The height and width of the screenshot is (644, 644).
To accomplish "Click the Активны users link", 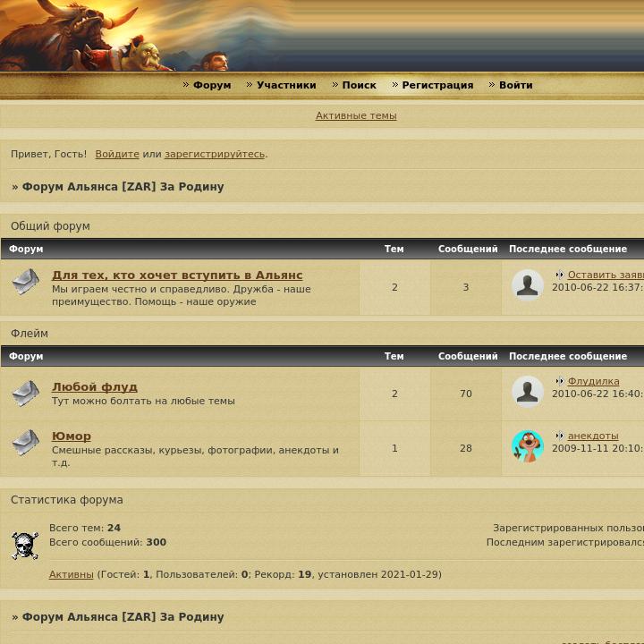I will 71,574.
